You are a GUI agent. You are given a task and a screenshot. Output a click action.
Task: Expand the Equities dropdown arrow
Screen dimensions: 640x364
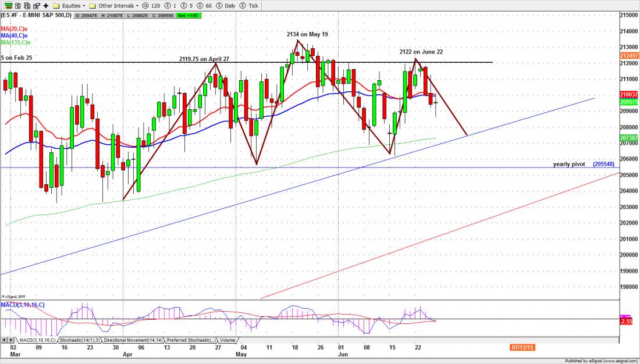(83, 5)
